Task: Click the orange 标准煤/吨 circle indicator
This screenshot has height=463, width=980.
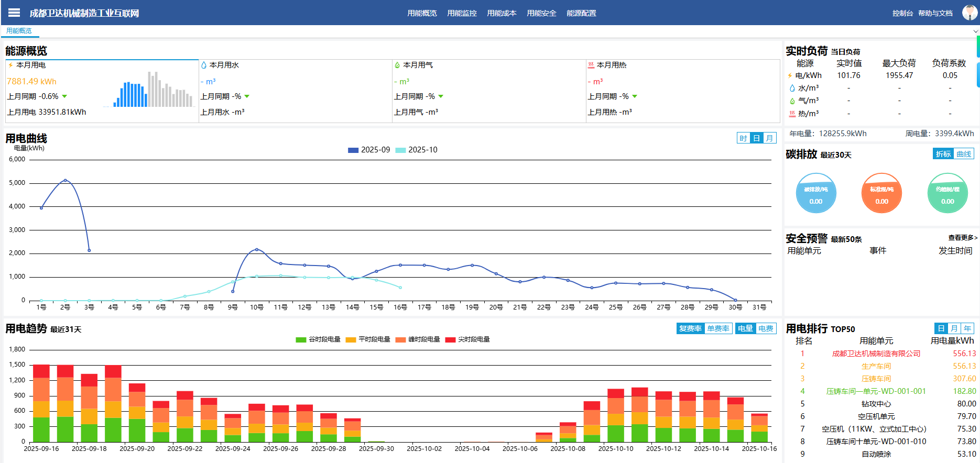Action: pyautogui.click(x=881, y=194)
